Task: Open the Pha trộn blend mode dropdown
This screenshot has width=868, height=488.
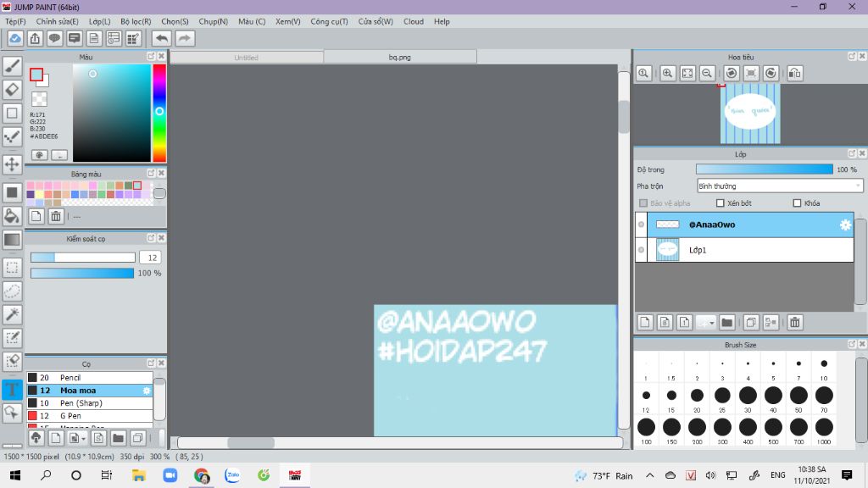Action: [780, 186]
